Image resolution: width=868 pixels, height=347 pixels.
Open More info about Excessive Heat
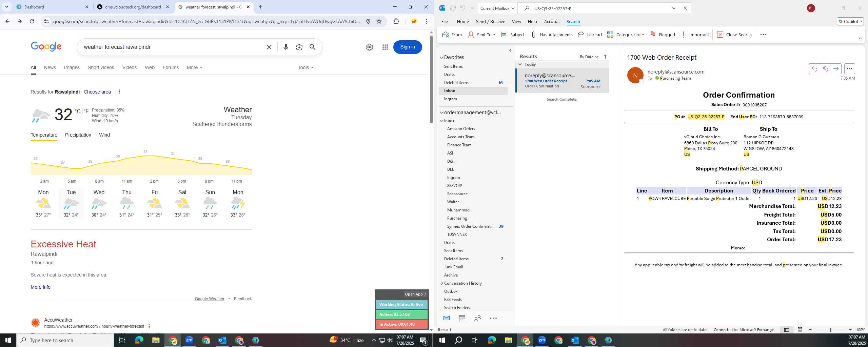coord(40,287)
